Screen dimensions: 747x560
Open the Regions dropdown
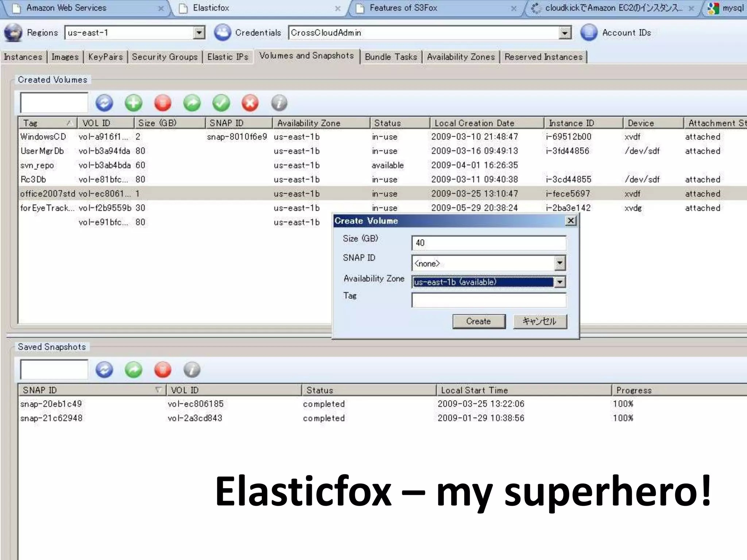(x=199, y=33)
